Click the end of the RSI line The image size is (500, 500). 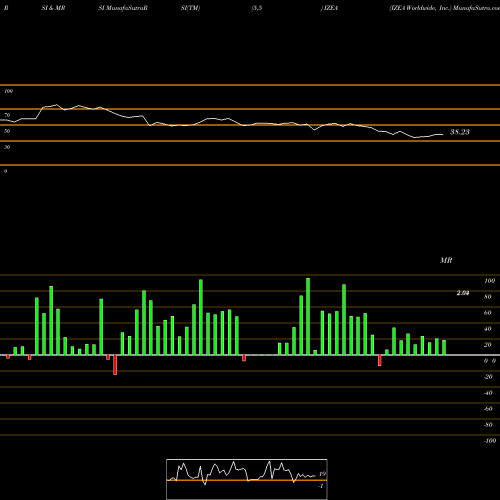[x=443, y=134]
